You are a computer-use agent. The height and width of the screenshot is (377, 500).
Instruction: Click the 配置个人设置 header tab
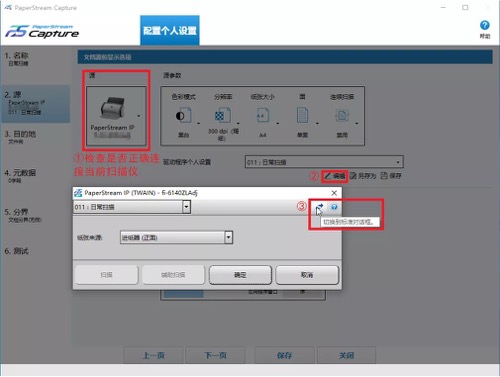click(170, 30)
